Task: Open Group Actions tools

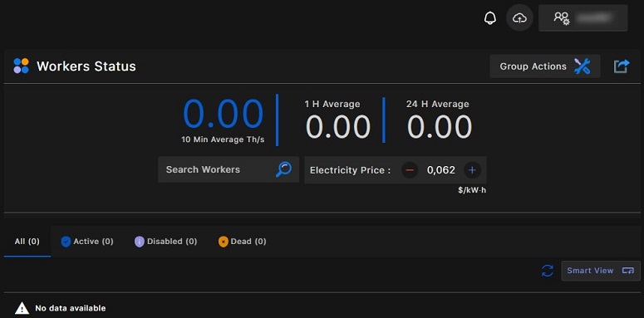Action: coord(545,66)
